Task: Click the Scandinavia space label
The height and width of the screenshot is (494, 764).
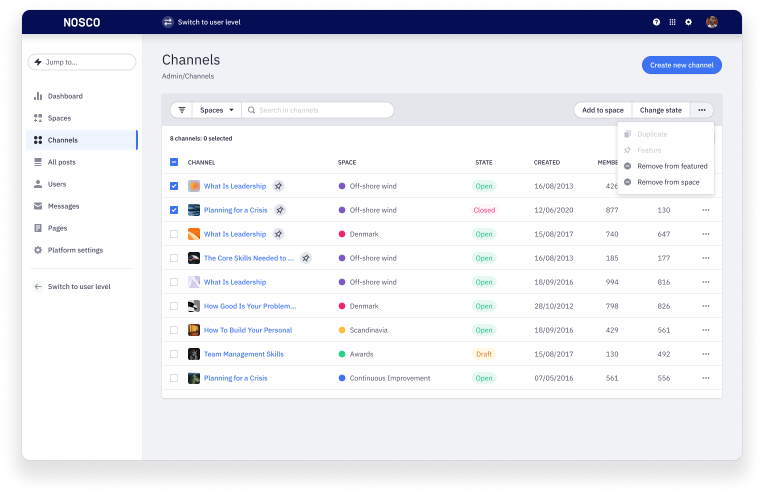Action: coord(368,330)
